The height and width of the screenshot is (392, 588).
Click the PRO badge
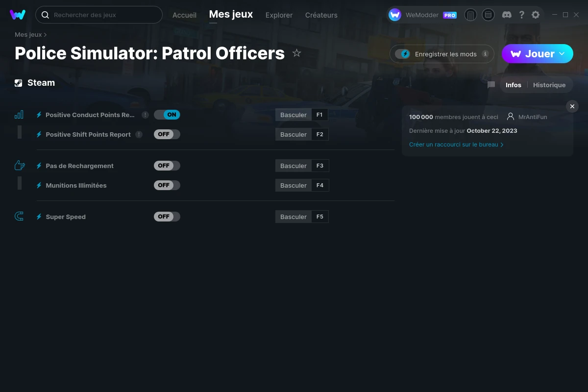pos(450,15)
